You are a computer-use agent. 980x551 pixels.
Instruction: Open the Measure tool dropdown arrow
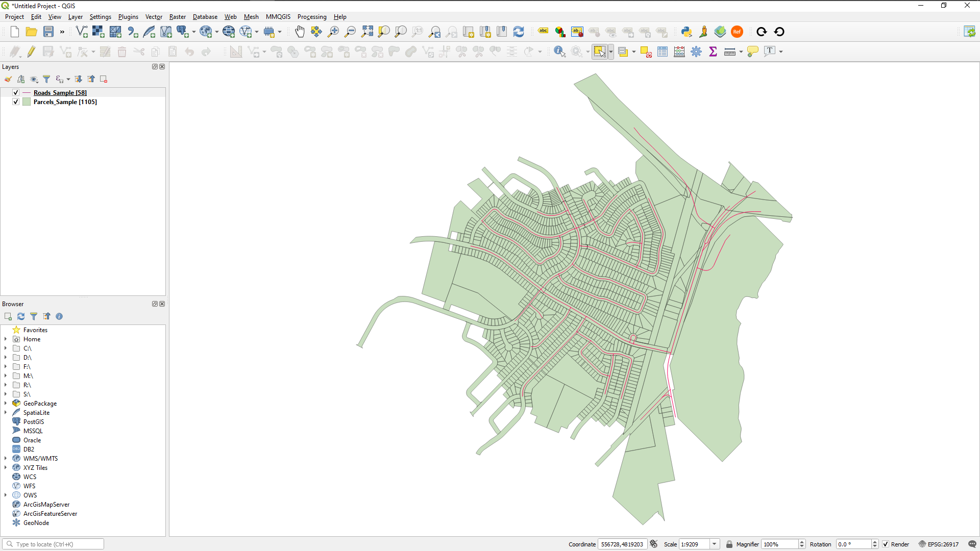click(741, 52)
